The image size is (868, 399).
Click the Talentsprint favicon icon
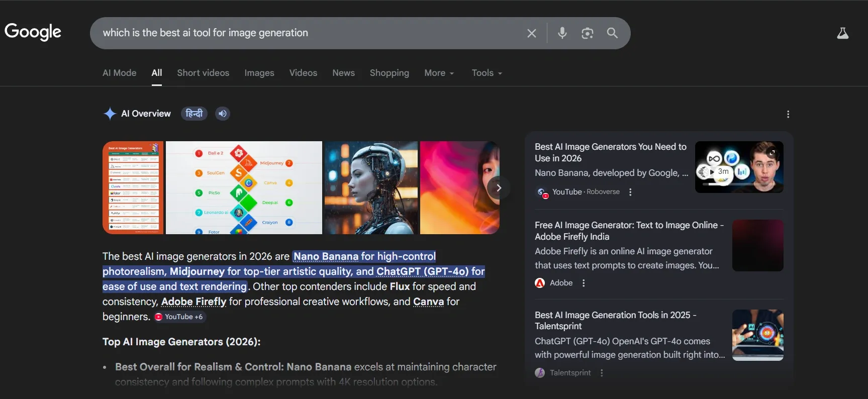540,373
